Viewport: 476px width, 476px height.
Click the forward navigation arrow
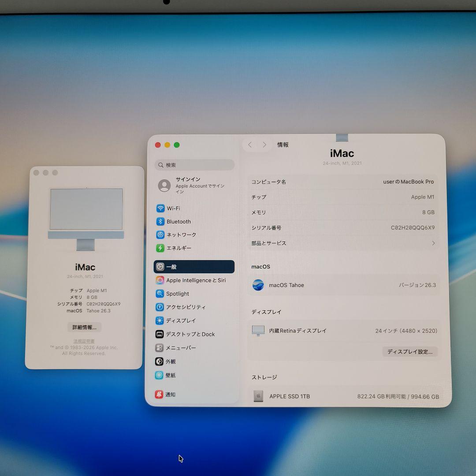264,145
